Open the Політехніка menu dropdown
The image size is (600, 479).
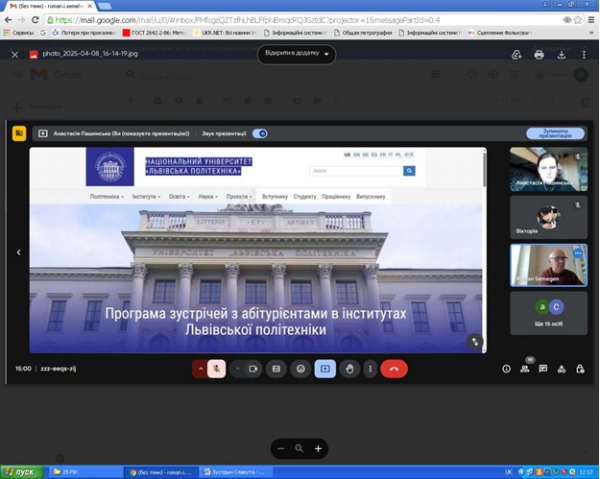click(107, 197)
